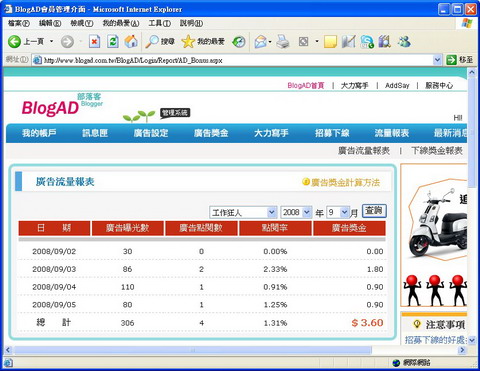Click vertical scrollbar down arrow
This screenshot has width=480, height=371.
click(x=472, y=340)
